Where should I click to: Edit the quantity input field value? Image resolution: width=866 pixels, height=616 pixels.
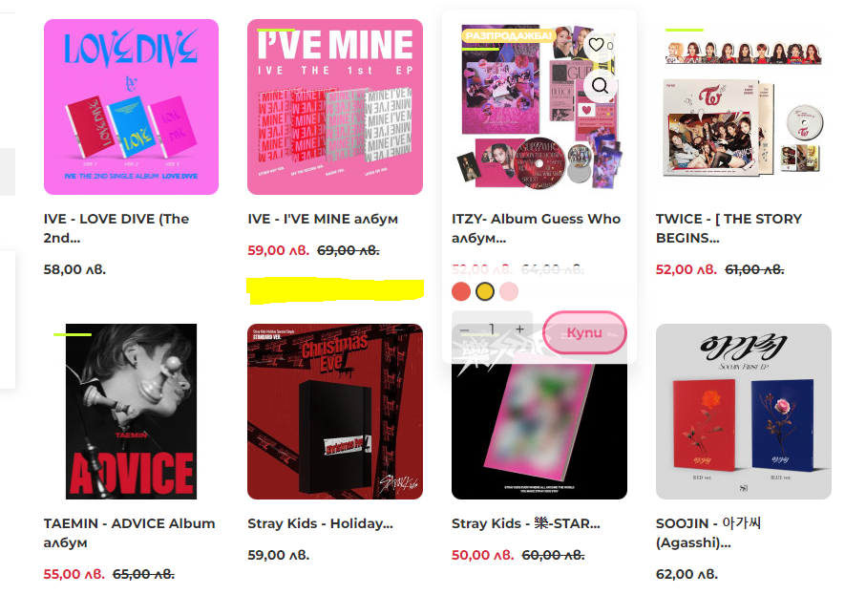[492, 329]
